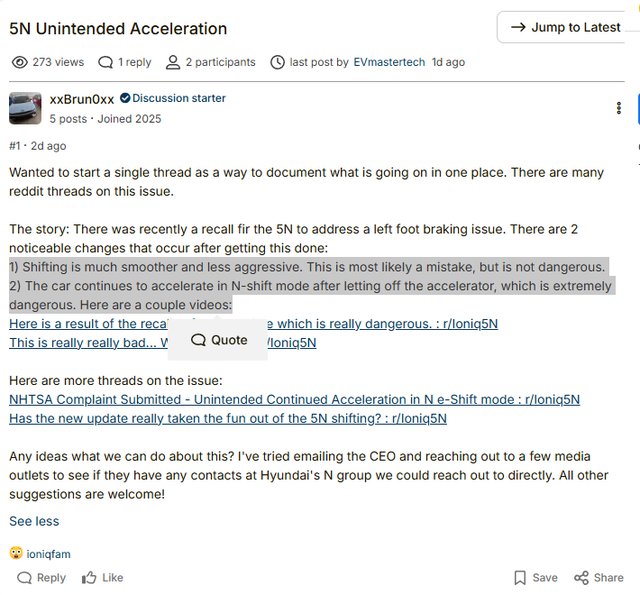Click the participants person icon

[173, 62]
